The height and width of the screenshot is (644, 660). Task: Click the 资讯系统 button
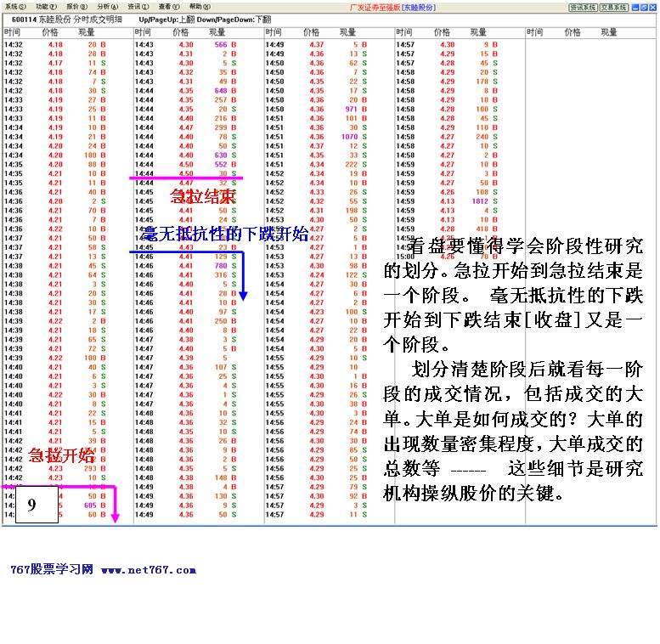583,8
